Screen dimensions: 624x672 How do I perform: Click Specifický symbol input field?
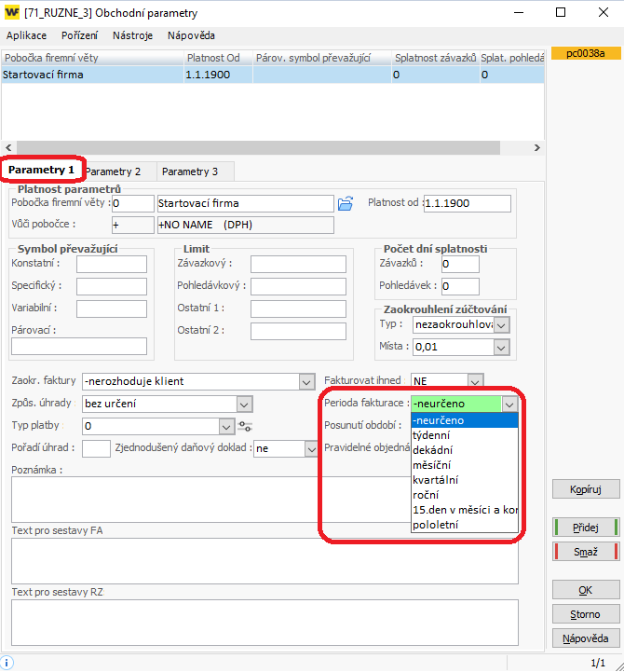[112, 286]
